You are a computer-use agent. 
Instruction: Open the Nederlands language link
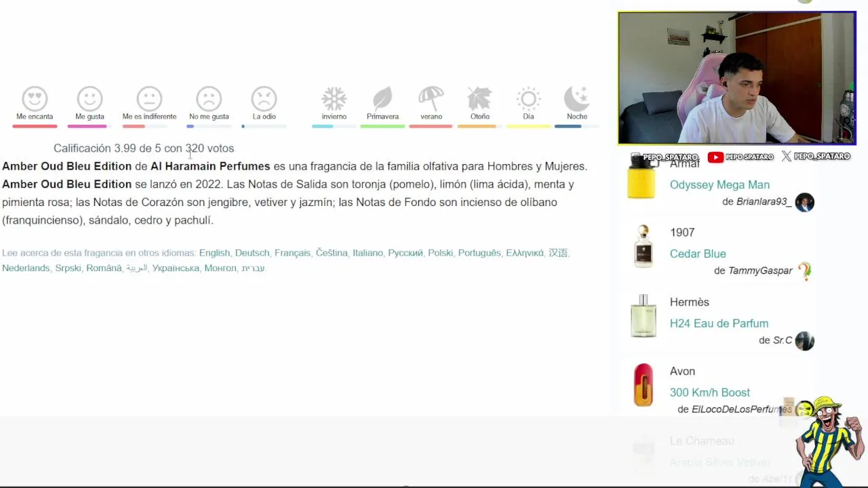click(x=26, y=268)
